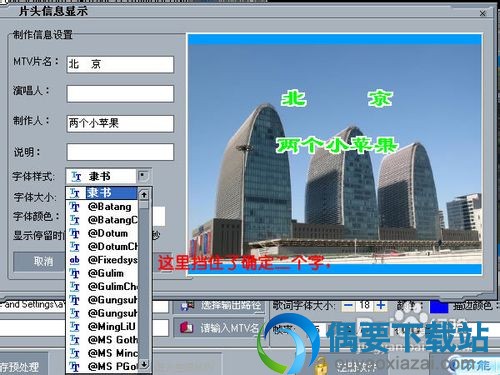This screenshot has width=500, height=375.
Task: Click the lyric font size value 18
Action: click(364, 305)
